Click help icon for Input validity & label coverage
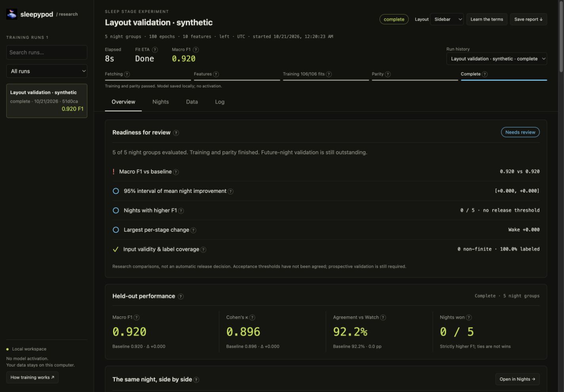This screenshot has height=392, width=564. point(203,249)
